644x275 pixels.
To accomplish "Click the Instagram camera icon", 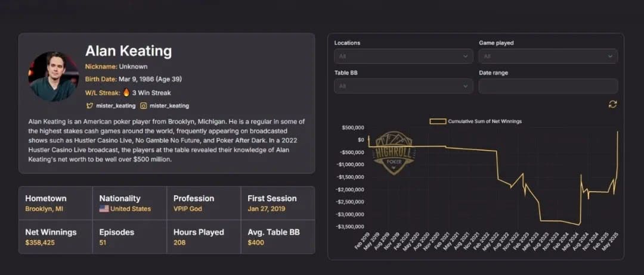I will [x=143, y=106].
